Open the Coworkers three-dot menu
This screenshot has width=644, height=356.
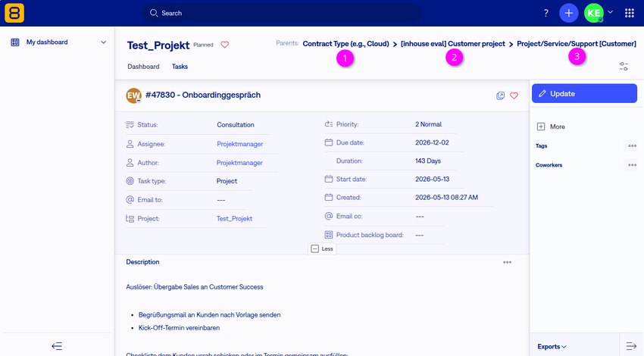point(632,165)
